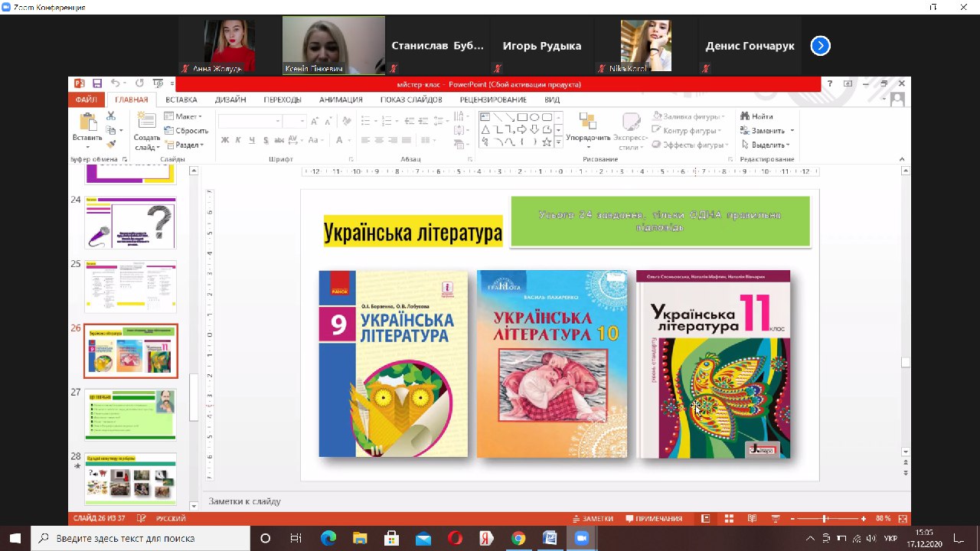Open reading view from status bar
980x551 pixels.
click(753, 518)
